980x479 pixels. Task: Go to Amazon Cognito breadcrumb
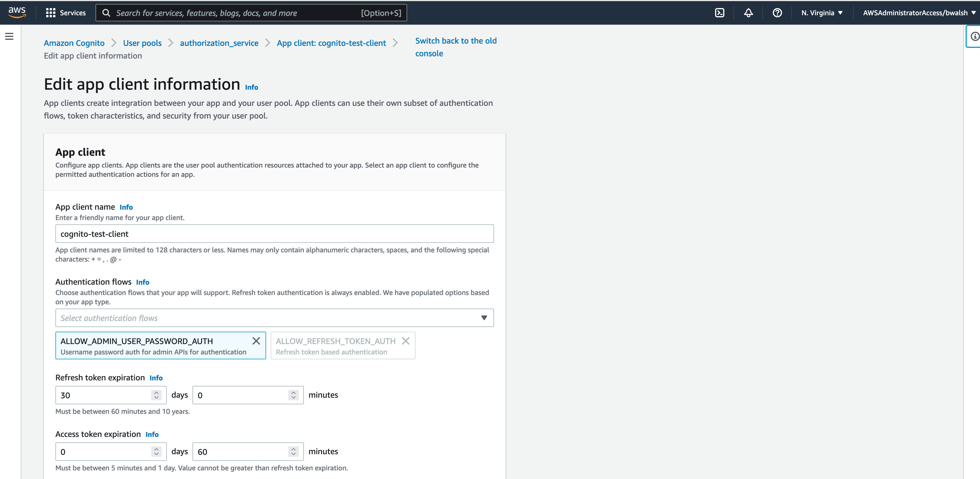pos(74,43)
